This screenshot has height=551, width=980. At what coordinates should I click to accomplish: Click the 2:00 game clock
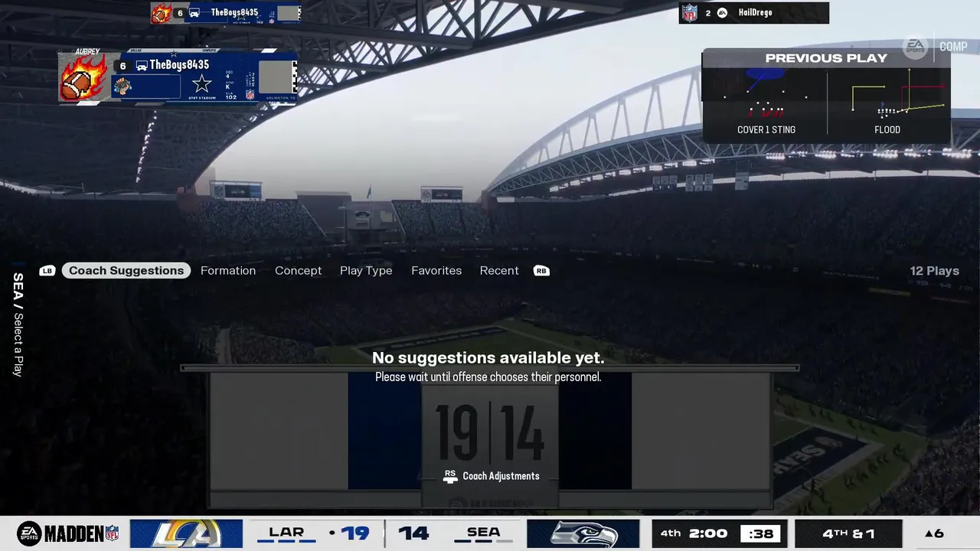click(x=707, y=533)
